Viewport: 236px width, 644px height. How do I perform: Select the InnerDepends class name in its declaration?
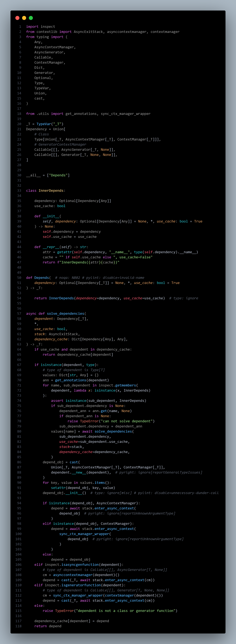pos(51,191)
